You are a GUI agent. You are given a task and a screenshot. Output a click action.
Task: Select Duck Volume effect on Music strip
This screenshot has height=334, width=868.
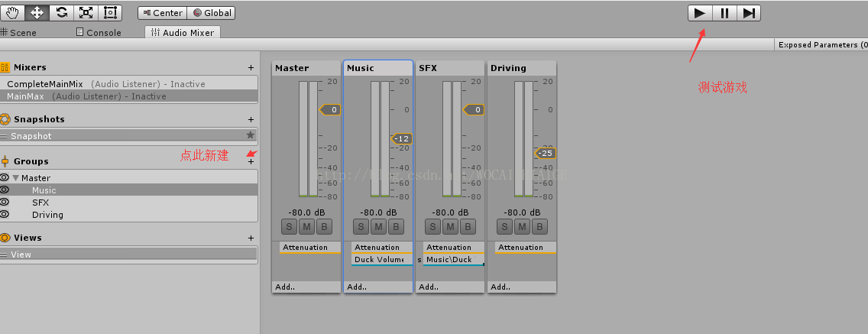[382, 260]
